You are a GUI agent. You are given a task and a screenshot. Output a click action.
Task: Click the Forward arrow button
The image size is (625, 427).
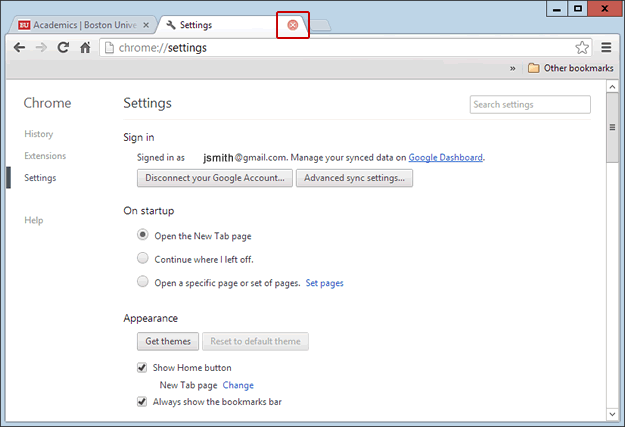tap(41, 48)
